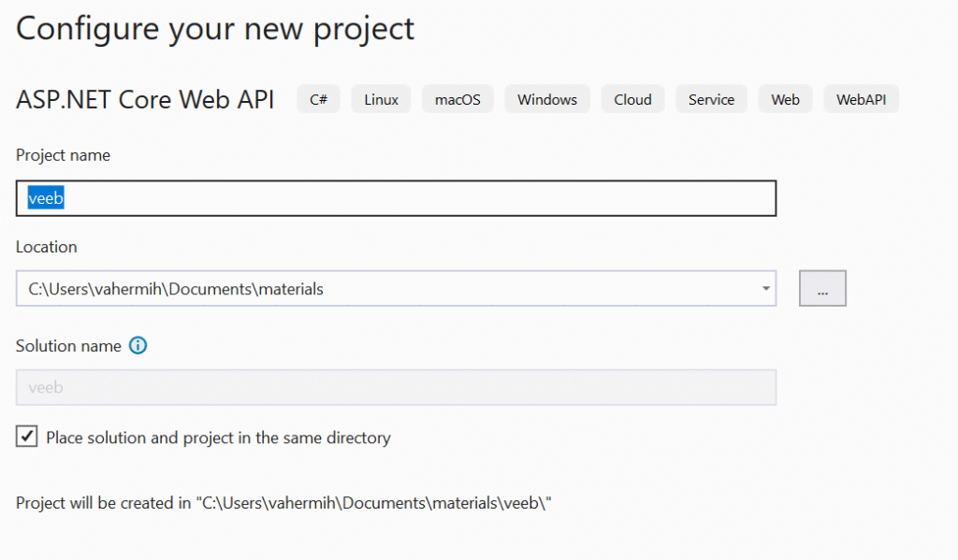The image size is (958, 560).
Task: Click the macOS tag
Action: coord(457,99)
